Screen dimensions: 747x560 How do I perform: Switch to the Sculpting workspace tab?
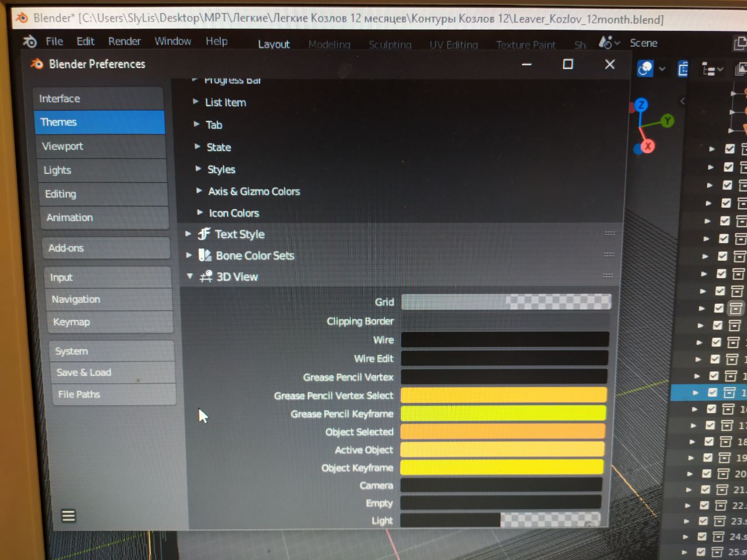click(390, 45)
